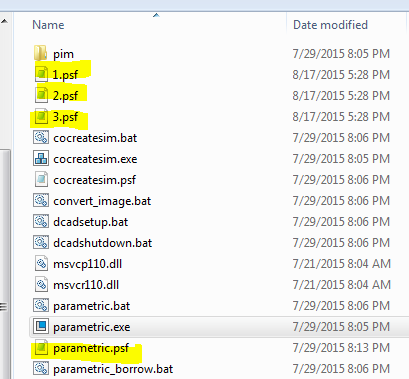Click the date 7/29/2015 8:13 PM of parametric.psf

341,348
